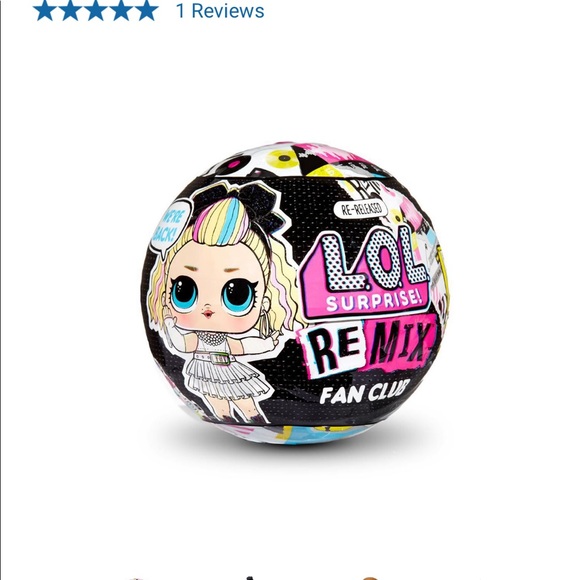580x580 pixels.
Task: Open the 1 Reviews link
Action: pos(220,11)
